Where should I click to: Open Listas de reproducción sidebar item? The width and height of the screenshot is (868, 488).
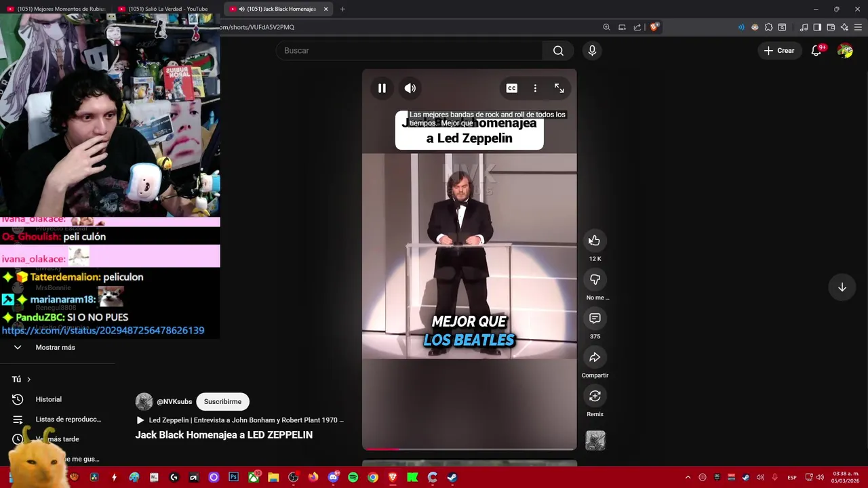click(x=68, y=420)
